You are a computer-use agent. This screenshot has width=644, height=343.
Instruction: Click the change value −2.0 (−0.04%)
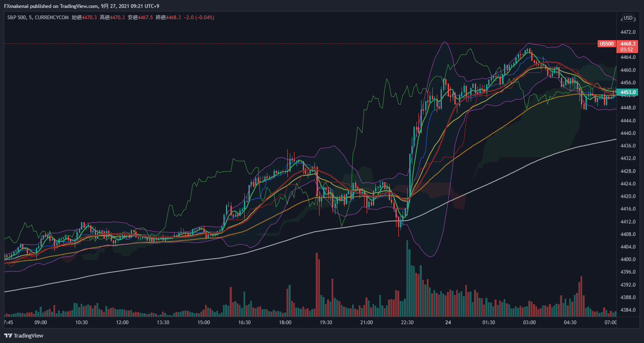(199, 18)
